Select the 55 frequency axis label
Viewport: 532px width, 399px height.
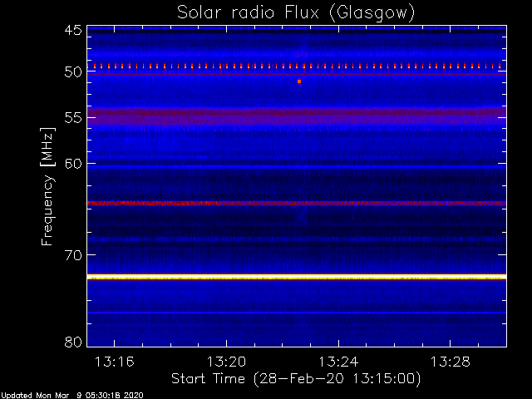click(73, 118)
